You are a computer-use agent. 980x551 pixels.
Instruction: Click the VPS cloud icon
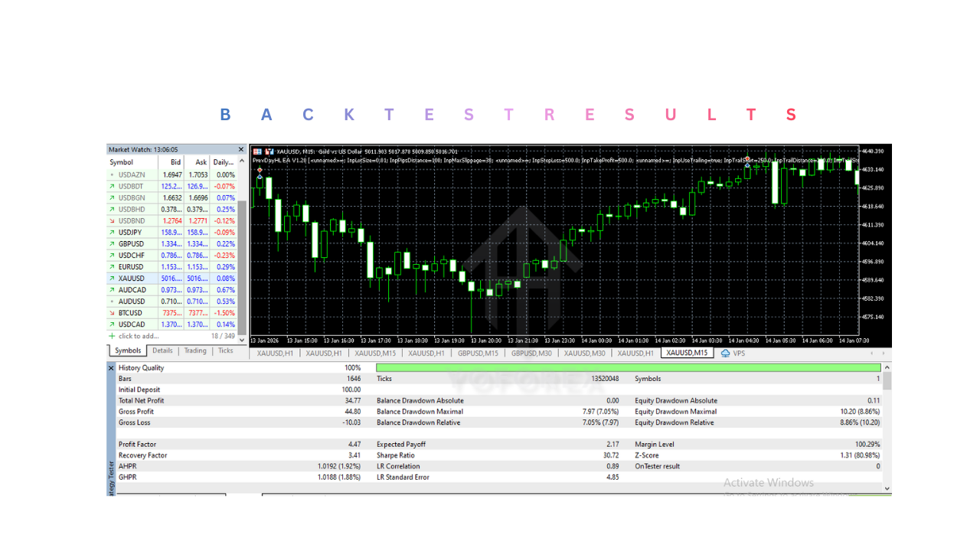[x=725, y=354]
